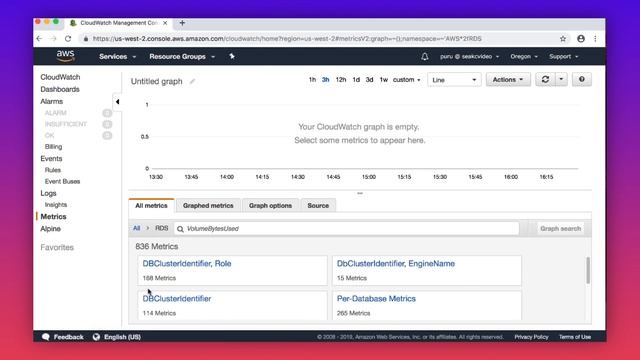
Task: Open the notifications bell icon
Action: coord(424,56)
